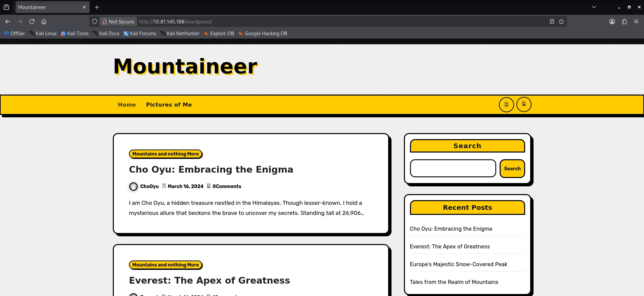Click the browser reload button
Viewport: 644px width, 296px height.
click(32, 21)
